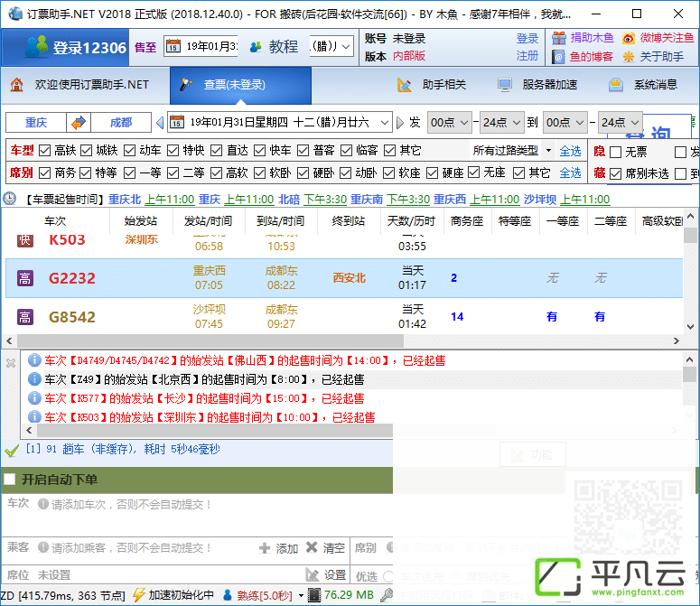Click 全选 link in 席别 row
Screen dimensions: 700x606
(x=570, y=172)
